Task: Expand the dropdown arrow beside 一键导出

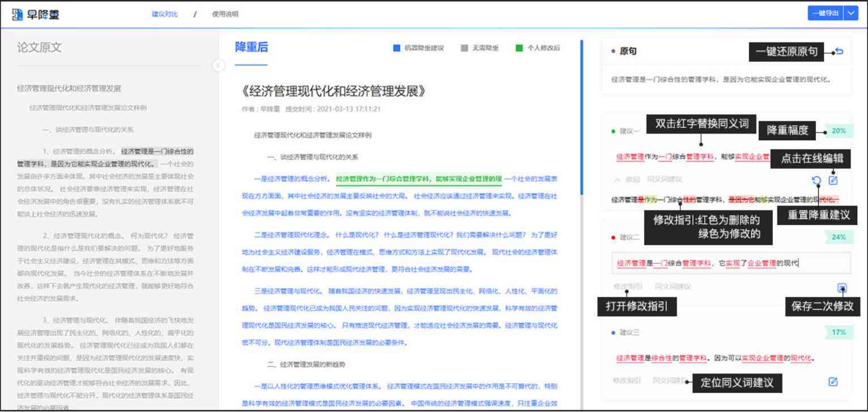Action: (x=852, y=14)
